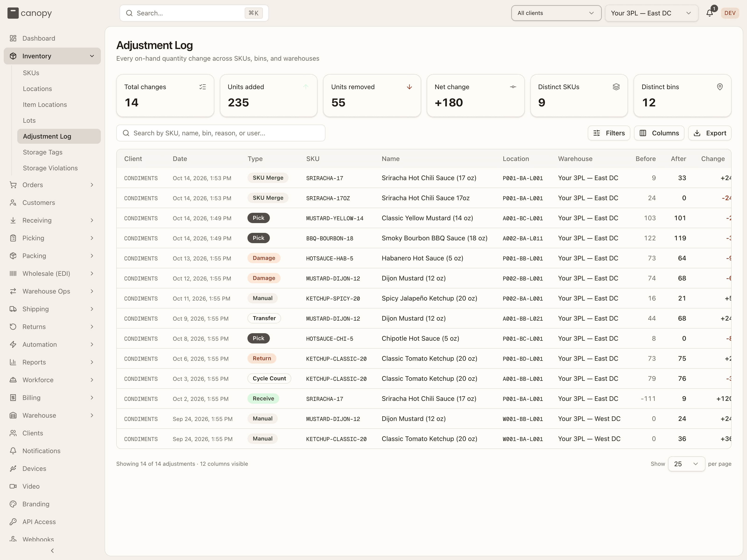Click the Branding palette icon

pyautogui.click(x=13, y=504)
